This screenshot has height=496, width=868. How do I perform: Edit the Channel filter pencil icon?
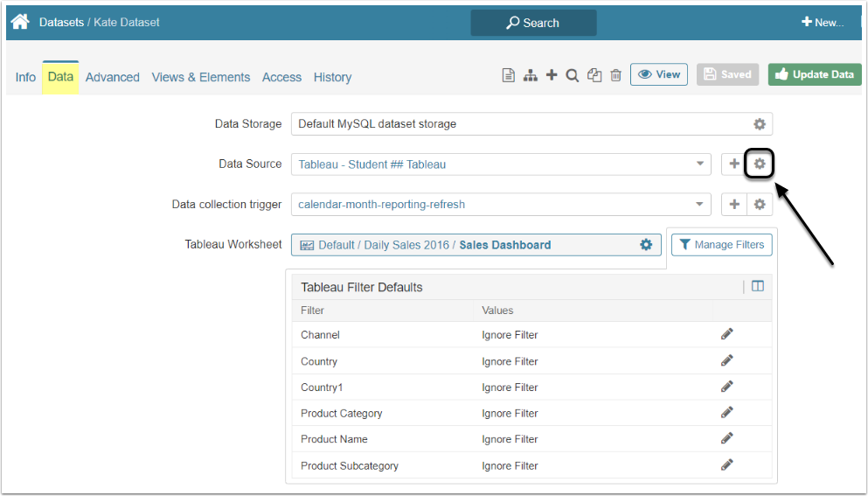click(726, 334)
